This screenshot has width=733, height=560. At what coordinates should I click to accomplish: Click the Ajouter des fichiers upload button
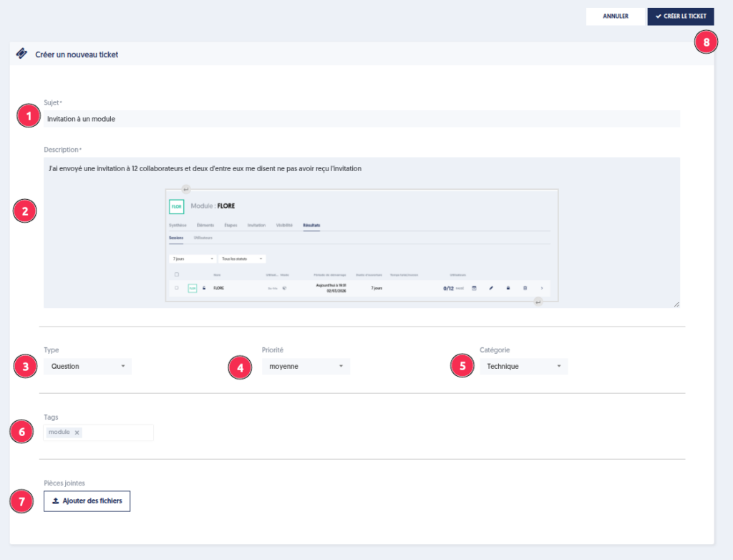pyautogui.click(x=87, y=501)
